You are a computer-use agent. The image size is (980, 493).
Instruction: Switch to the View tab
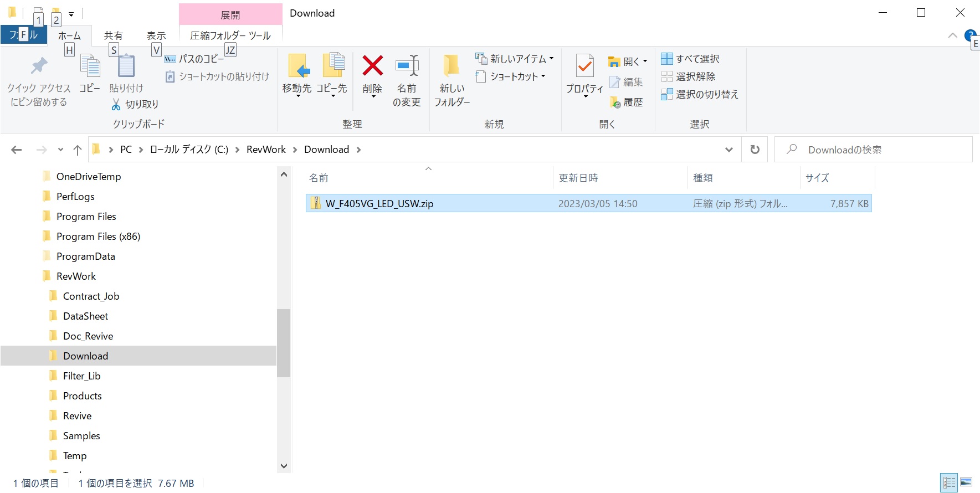click(x=156, y=35)
